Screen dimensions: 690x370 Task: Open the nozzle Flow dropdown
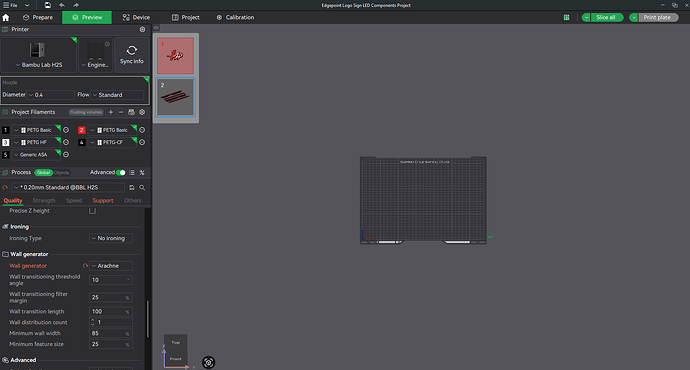117,95
